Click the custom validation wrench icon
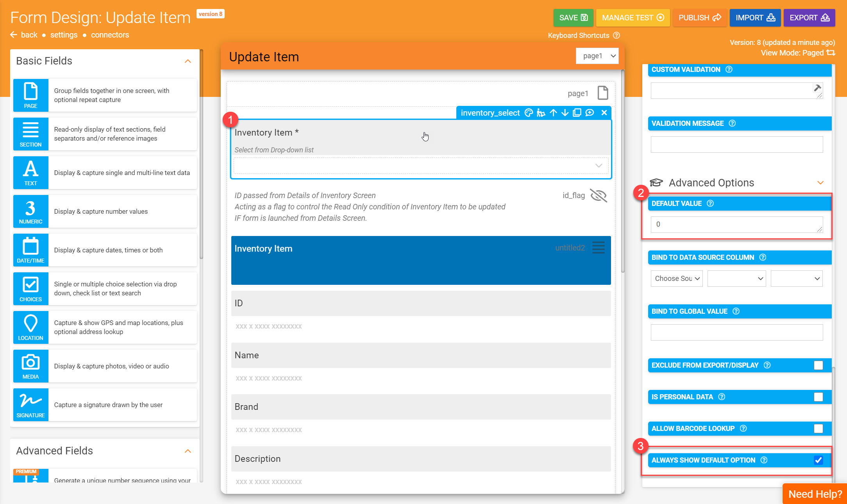Image resolution: width=847 pixels, height=504 pixels. (817, 88)
